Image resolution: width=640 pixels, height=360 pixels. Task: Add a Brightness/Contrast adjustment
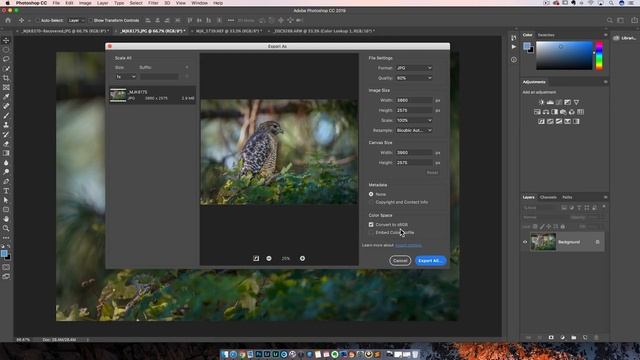point(541,102)
